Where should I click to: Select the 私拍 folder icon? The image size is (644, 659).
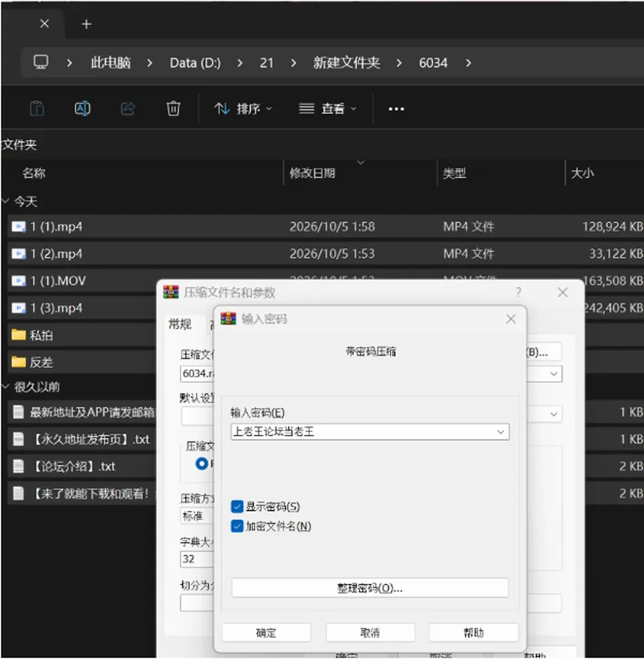pos(19,335)
